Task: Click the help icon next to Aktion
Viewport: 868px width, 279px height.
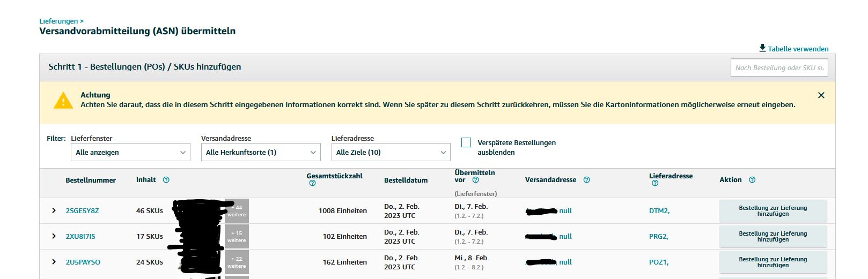Action: pyautogui.click(x=752, y=180)
